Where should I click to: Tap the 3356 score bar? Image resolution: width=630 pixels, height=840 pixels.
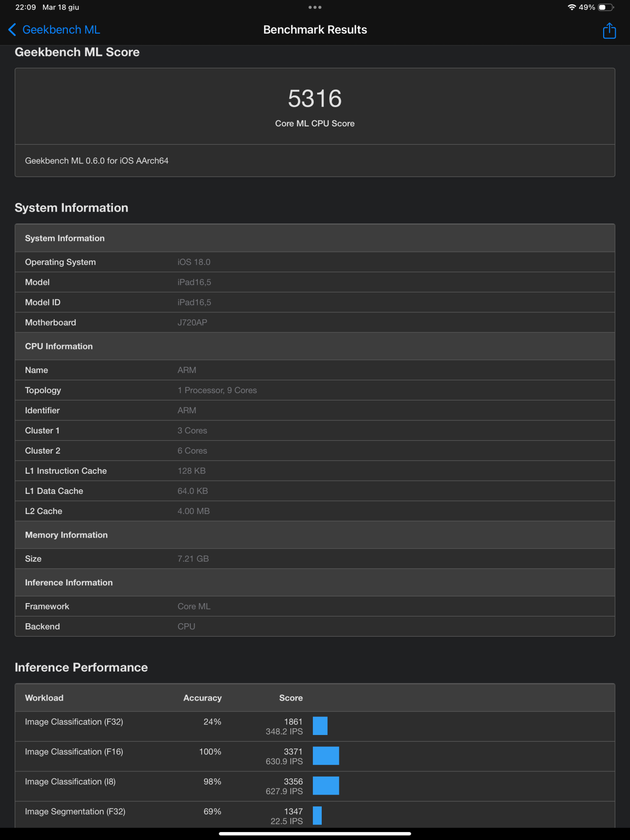click(326, 786)
